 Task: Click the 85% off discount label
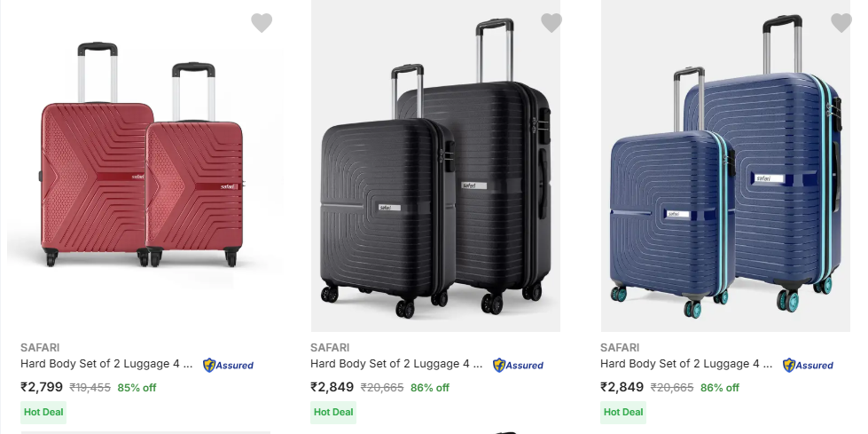(137, 388)
